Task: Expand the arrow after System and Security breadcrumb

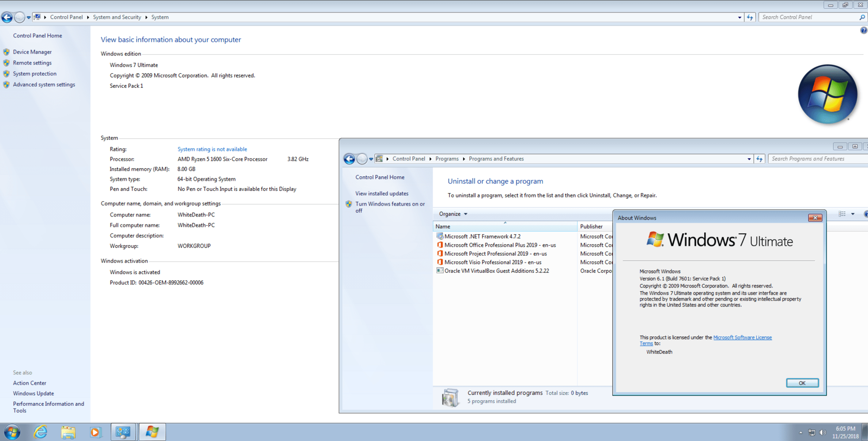Action: [146, 17]
